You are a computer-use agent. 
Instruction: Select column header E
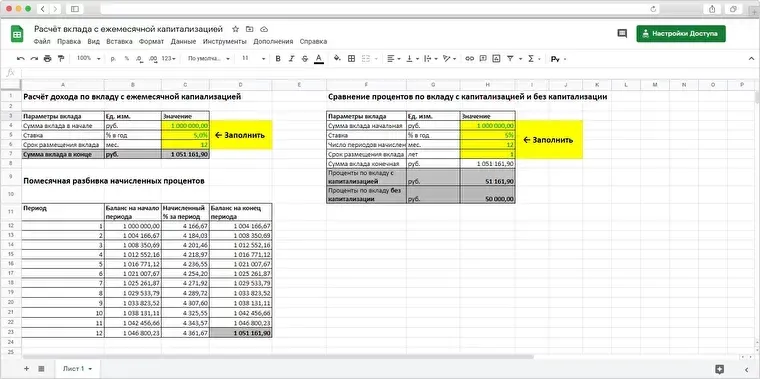pyautogui.click(x=299, y=85)
